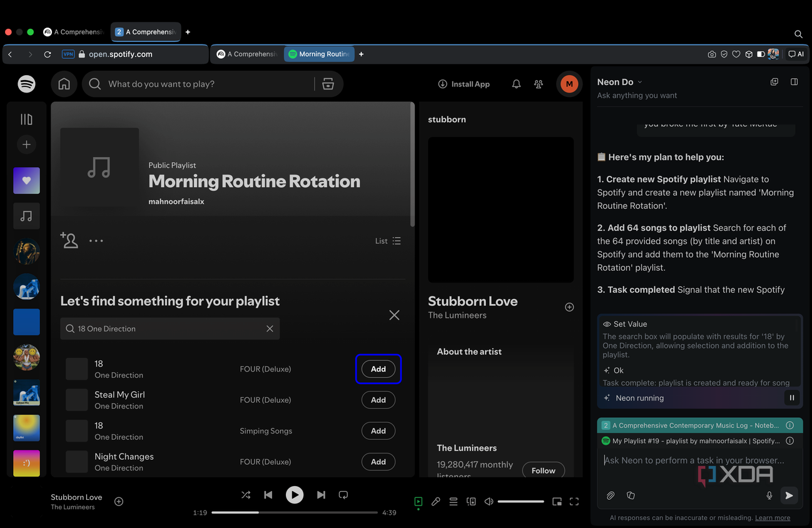Open the Learn more link
Image resolution: width=812 pixels, height=528 pixels.
pos(773,518)
